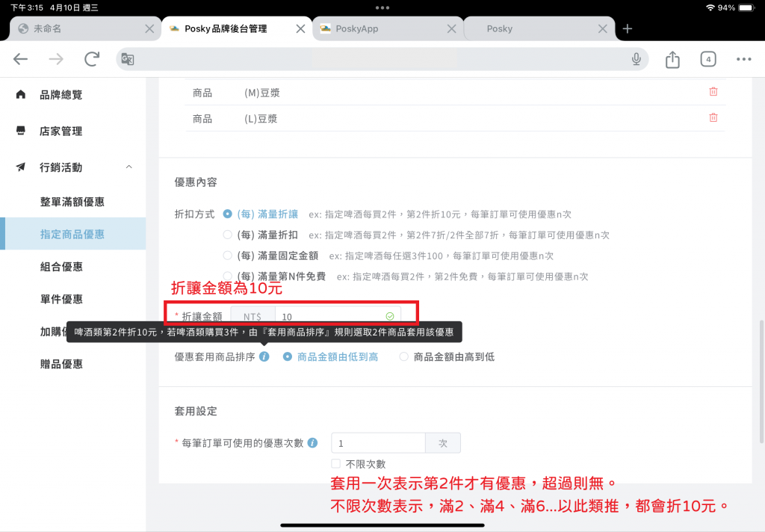The height and width of the screenshot is (532, 765).
Task: Open 組合優惠 menu item
Action: click(61, 267)
